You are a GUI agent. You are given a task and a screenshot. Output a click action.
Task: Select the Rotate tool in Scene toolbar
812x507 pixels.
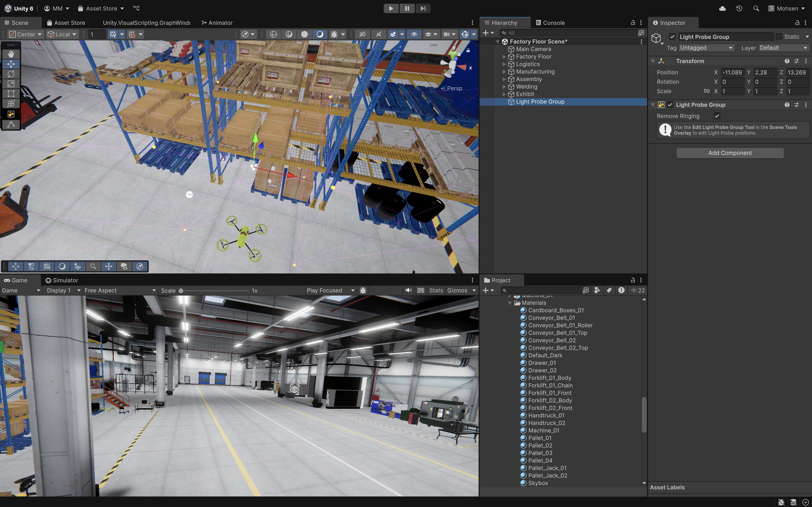click(11, 74)
